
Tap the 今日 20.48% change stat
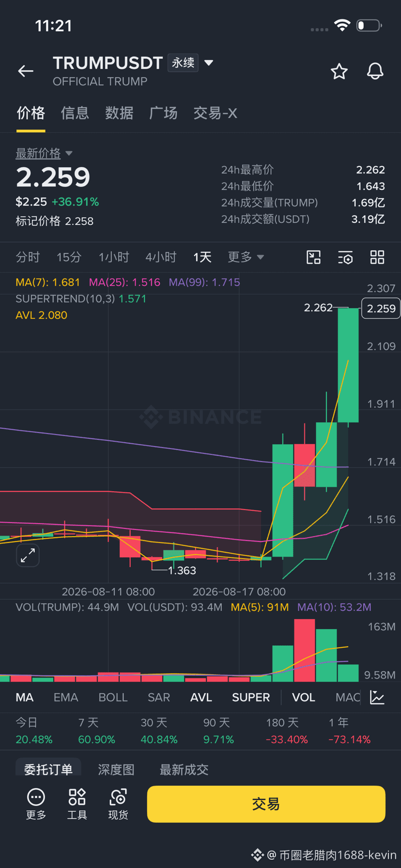pos(34,731)
